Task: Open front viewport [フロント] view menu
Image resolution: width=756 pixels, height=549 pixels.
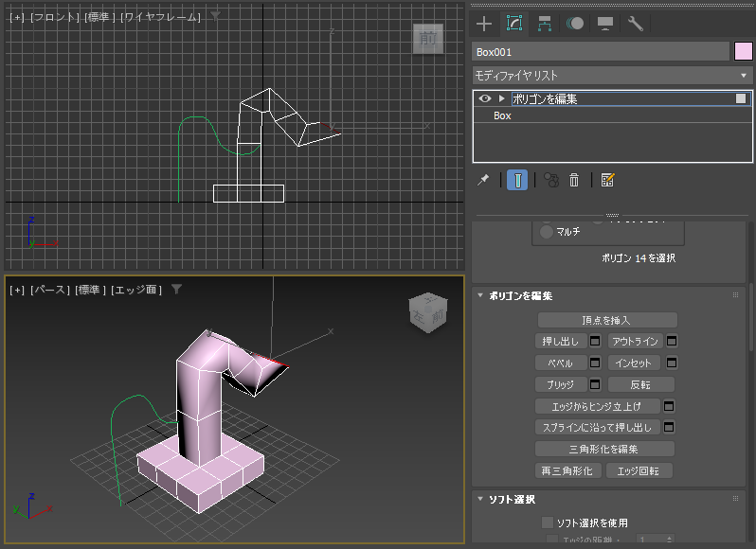Action: pos(55,17)
